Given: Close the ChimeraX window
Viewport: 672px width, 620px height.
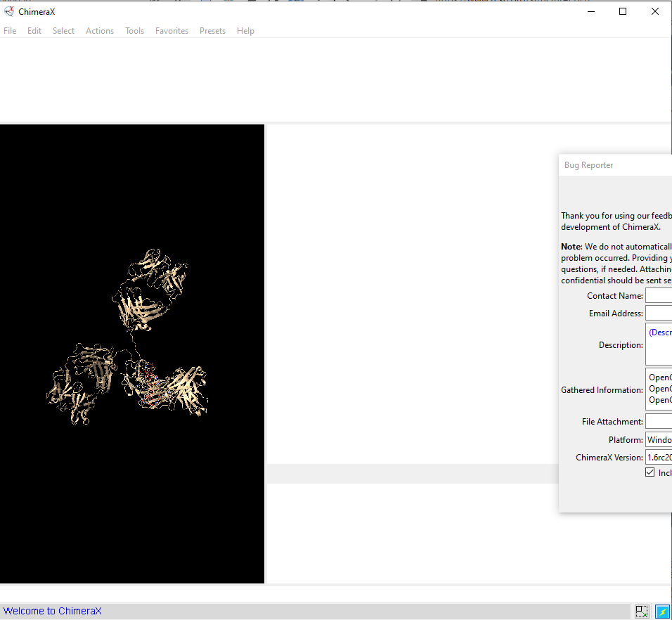Looking at the screenshot, I should tap(655, 11).
